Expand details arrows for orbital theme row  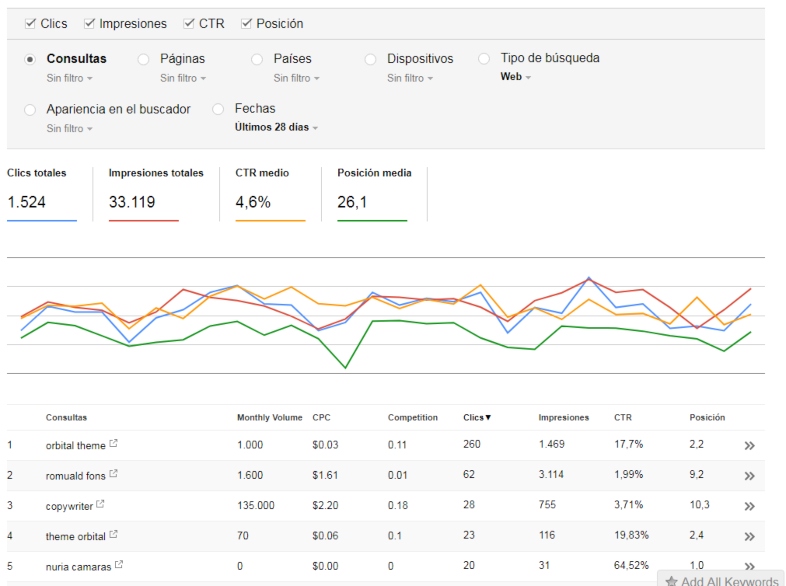(749, 446)
